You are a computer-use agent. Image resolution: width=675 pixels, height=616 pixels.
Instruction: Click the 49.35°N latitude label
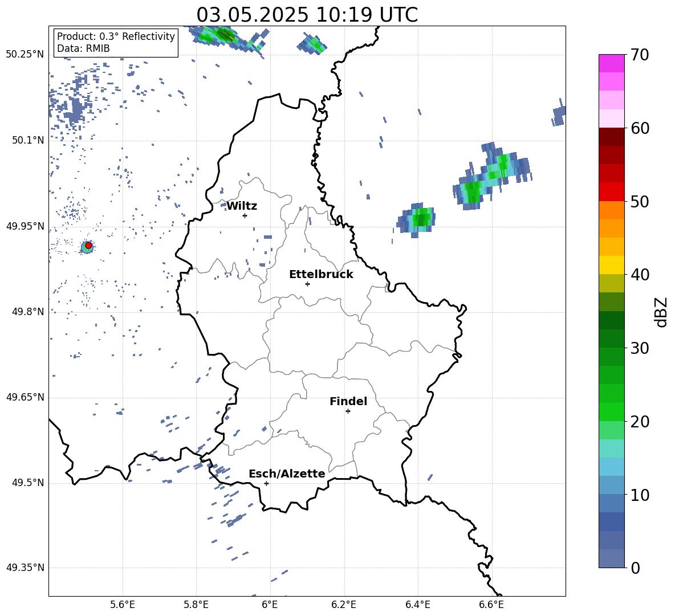(x=25, y=568)
